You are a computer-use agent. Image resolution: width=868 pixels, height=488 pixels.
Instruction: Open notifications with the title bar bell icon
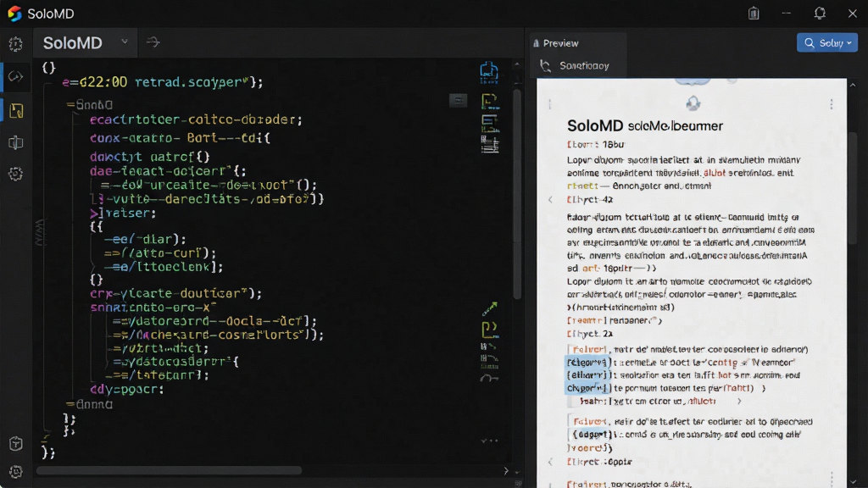point(820,13)
